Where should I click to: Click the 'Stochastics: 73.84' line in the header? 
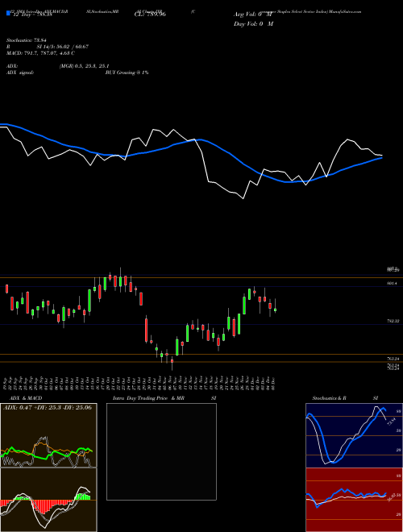tap(26, 40)
